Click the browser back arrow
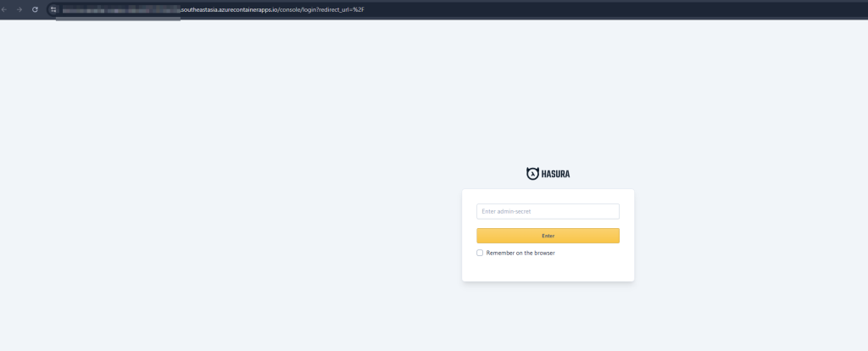This screenshot has height=351, width=868. click(4, 9)
